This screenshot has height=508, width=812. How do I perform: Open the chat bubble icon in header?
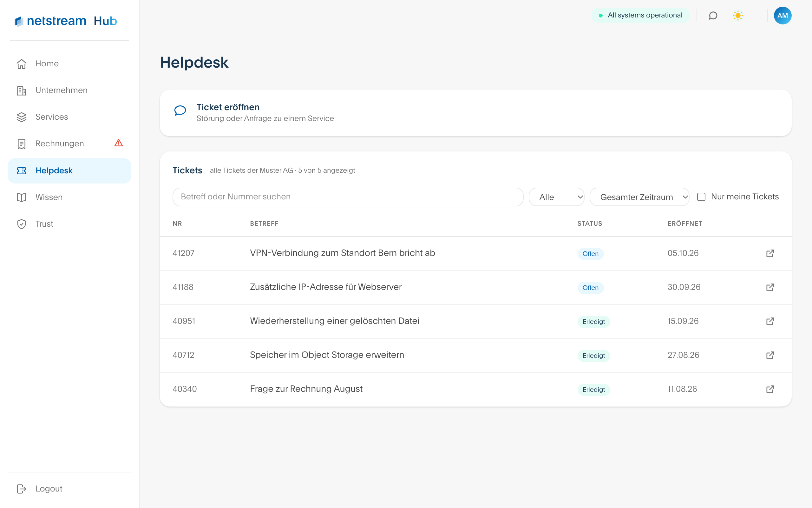[713, 16]
